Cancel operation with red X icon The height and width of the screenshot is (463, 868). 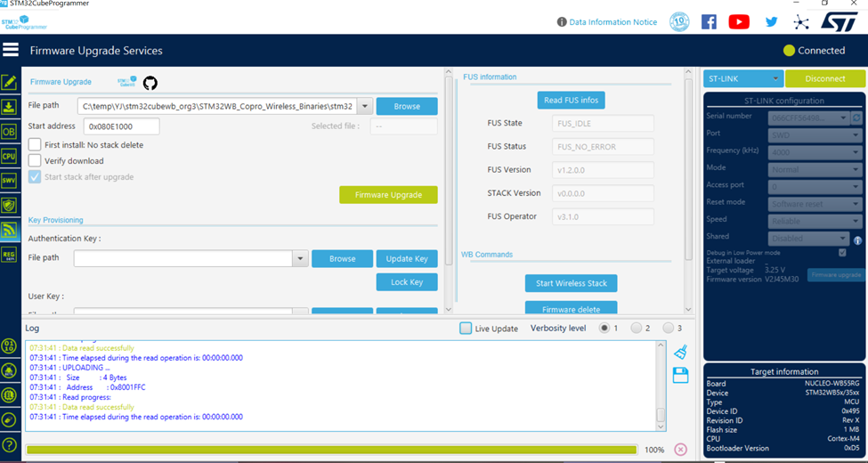tap(681, 449)
